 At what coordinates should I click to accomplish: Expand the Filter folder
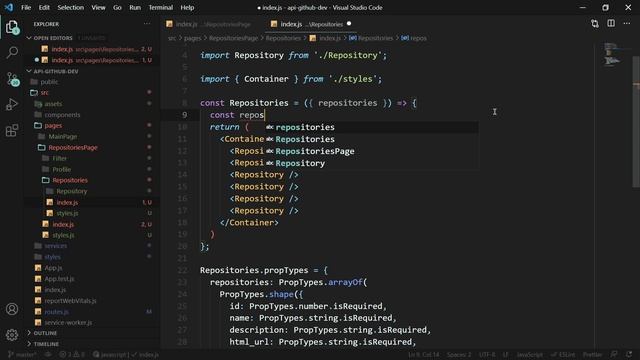coord(60,158)
